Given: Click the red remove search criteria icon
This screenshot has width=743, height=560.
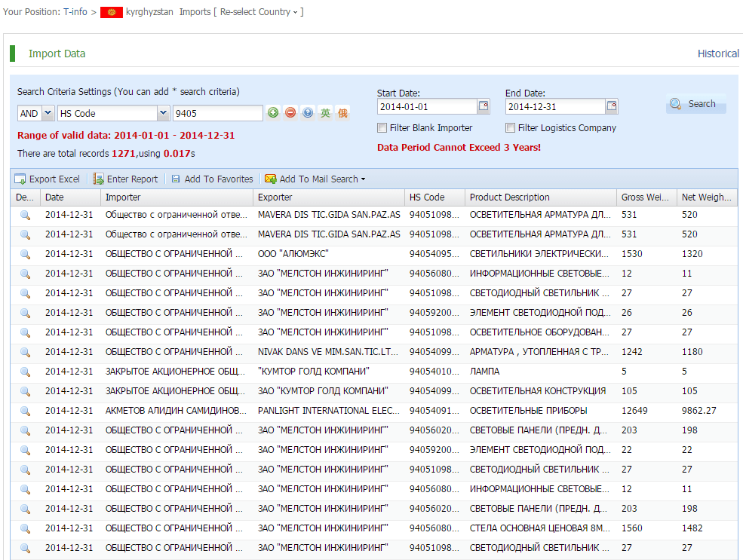Looking at the screenshot, I should click(290, 113).
